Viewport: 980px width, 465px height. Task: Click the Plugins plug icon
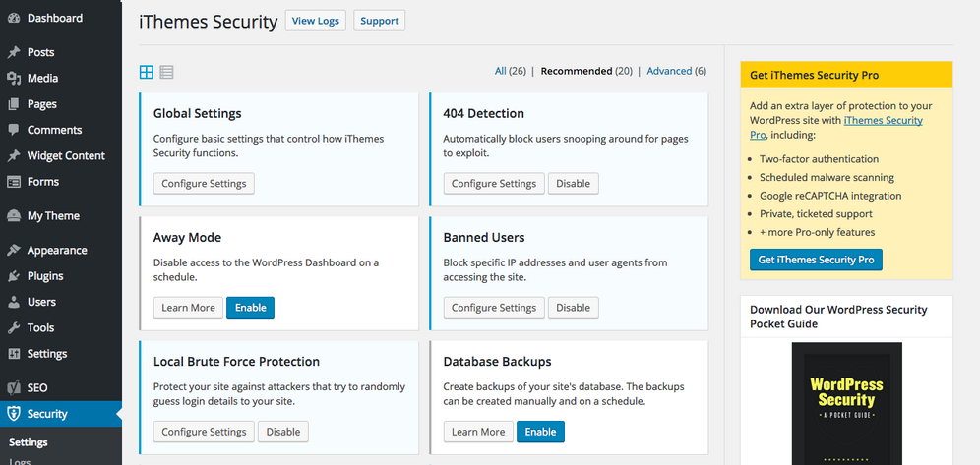click(x=14, y=276)
